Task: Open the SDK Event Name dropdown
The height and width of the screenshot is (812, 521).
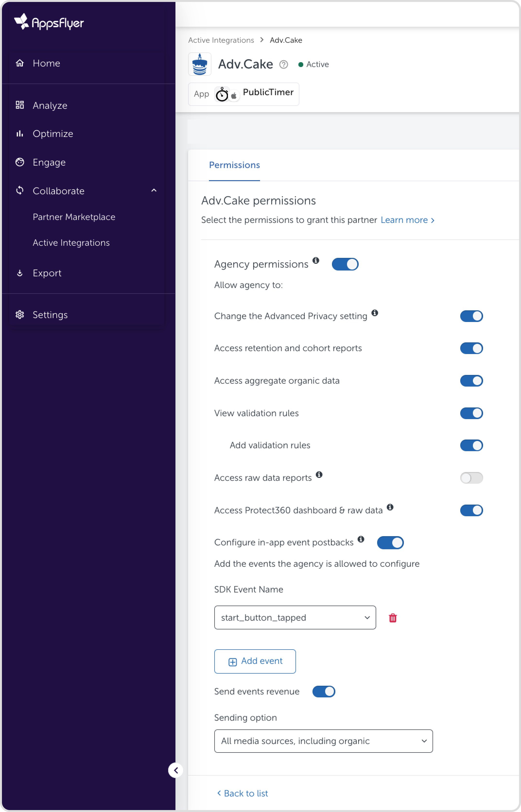Action: click(x=295, y=618)
